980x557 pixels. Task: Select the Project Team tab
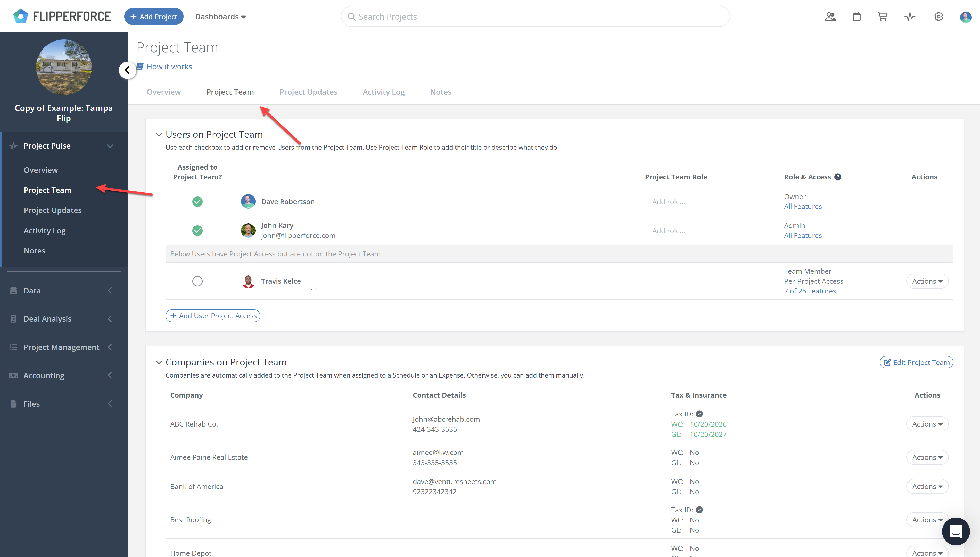pyautogui.click(x=230, y=92)
